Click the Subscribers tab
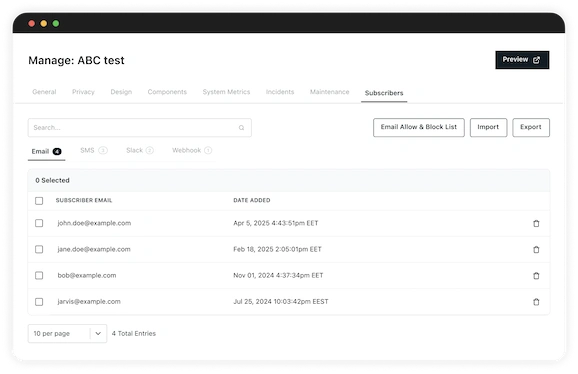The image size is (578, 374). click(x=384, y=93)
